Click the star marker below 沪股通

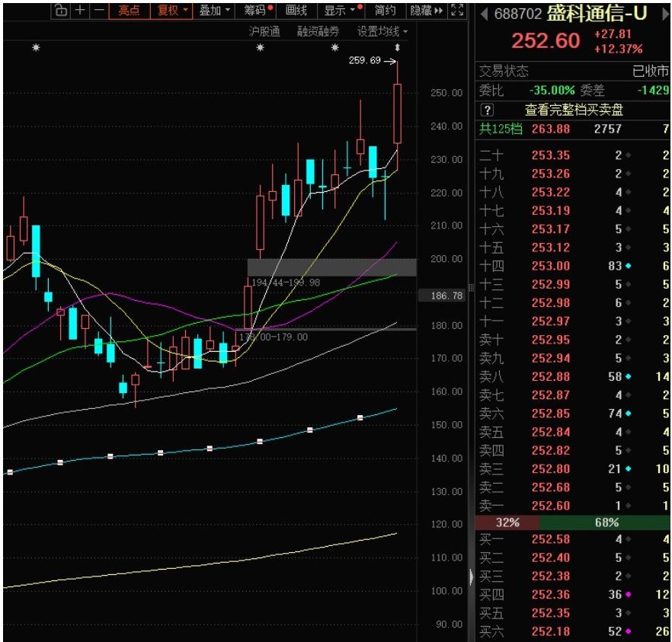[x=260, y=47]
